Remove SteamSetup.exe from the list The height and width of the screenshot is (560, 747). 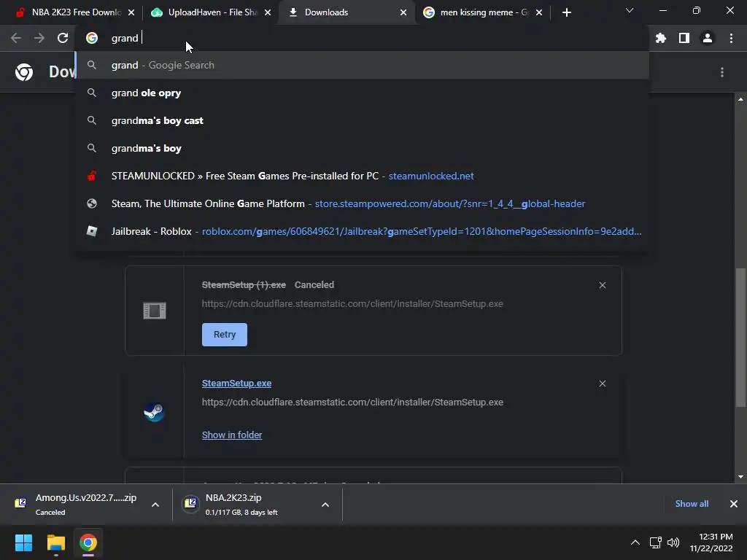[602, 384]
